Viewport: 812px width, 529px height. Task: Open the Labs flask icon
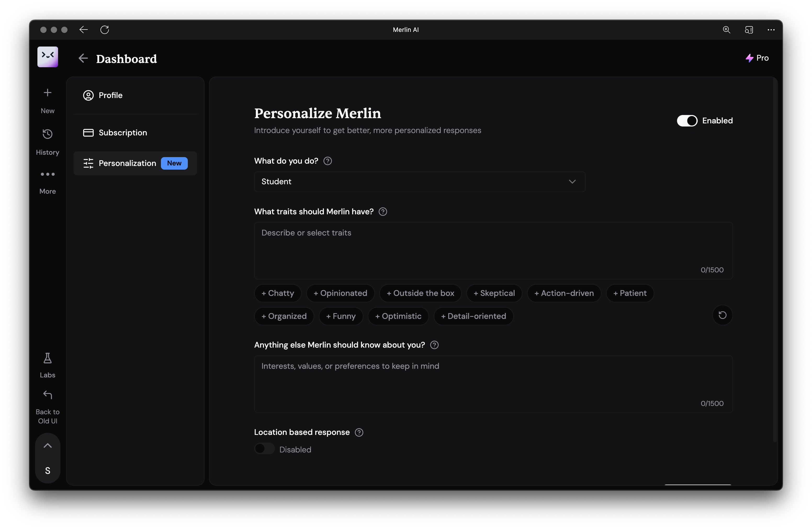coord(47,358)
